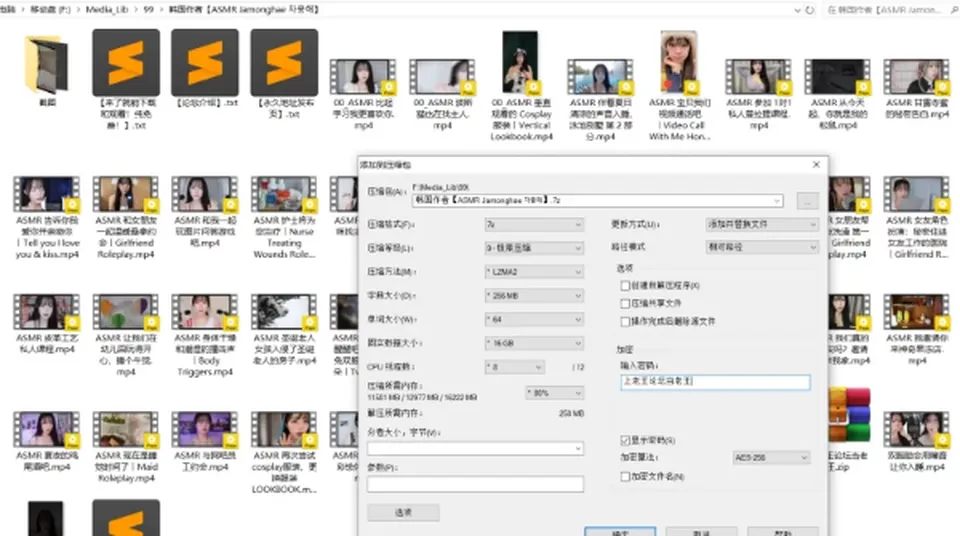Open the 路径模式 path mode dropdown
This screenshot has width=960, height=536.
point(762,247)
